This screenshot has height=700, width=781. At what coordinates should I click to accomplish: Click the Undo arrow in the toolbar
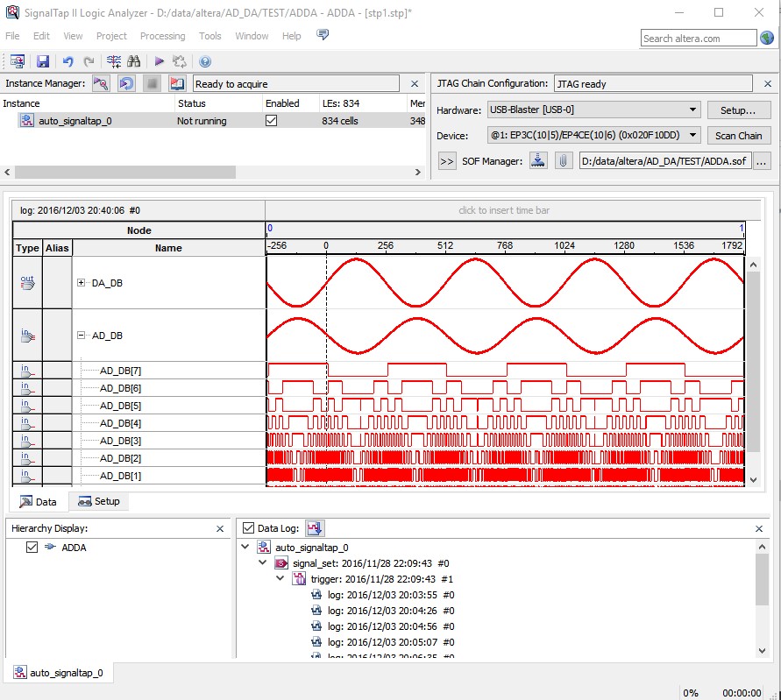click(67, 61)
